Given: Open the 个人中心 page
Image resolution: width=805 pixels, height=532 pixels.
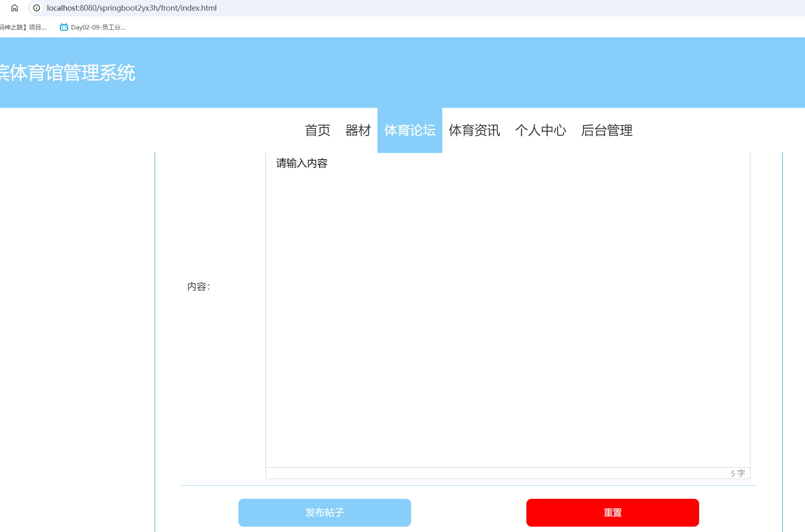Looking at the screenshot, I should pos(541,130).
